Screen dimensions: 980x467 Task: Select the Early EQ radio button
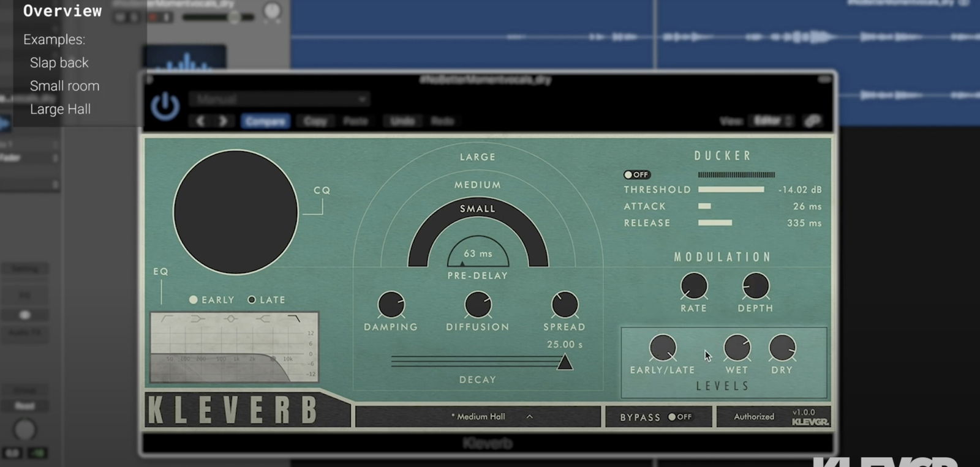coord(194,300)
